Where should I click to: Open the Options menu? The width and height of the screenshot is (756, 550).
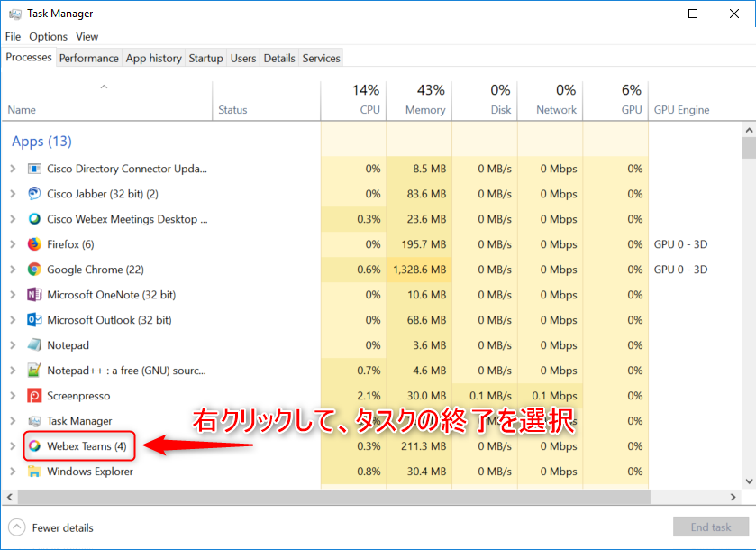pyautogui.click(x=49, y=37)
